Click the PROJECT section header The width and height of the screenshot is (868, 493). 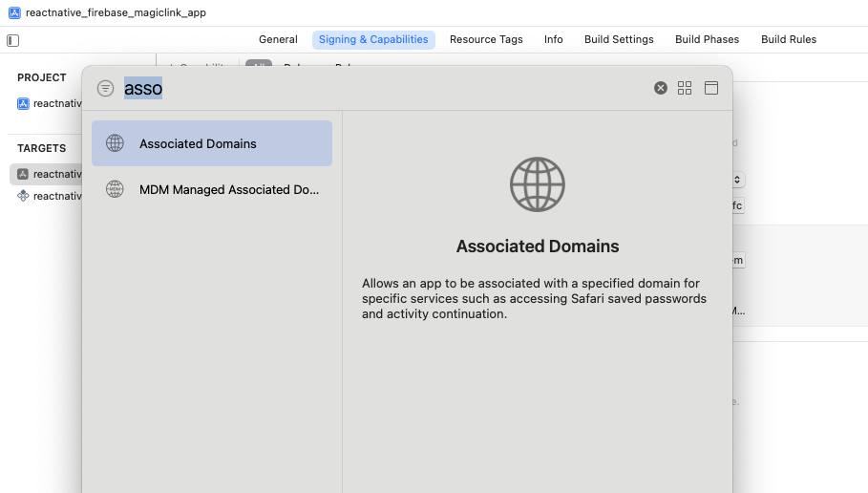click(41, 77)
